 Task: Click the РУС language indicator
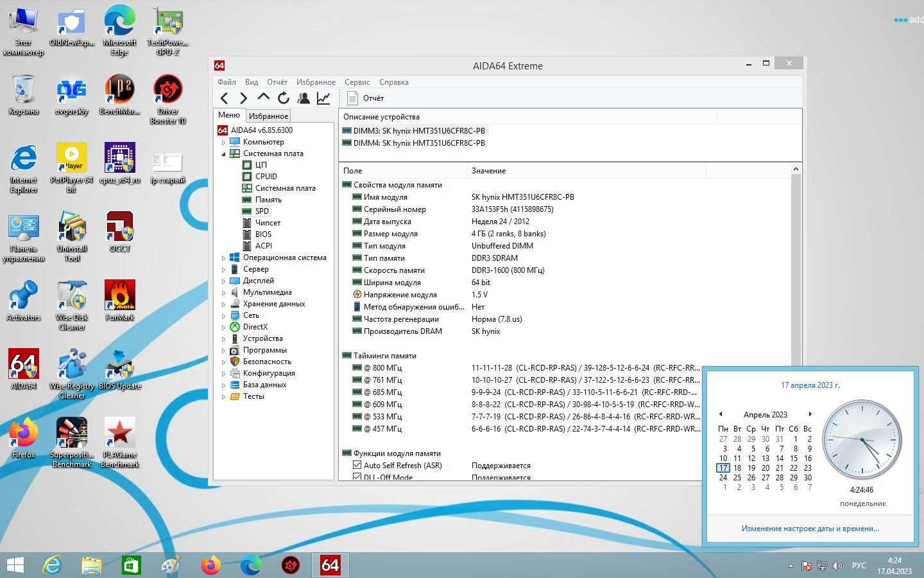click(859, 566)
